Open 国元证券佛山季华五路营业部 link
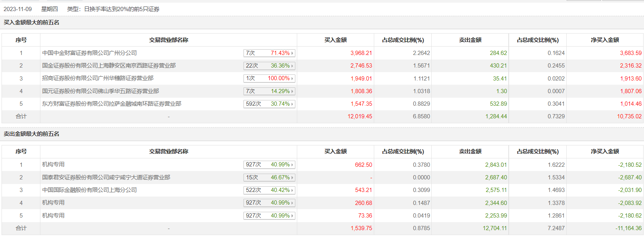 (x=100, y=91)
